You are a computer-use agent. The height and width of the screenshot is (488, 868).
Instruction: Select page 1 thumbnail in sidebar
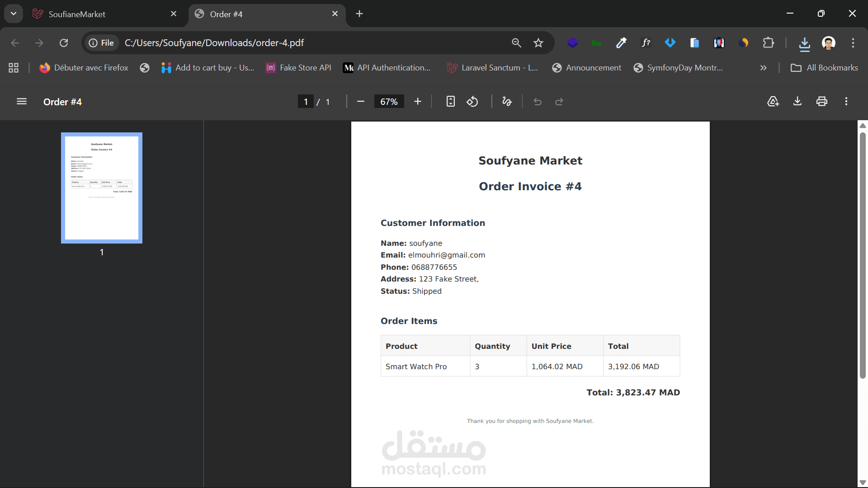click(102, 188)
